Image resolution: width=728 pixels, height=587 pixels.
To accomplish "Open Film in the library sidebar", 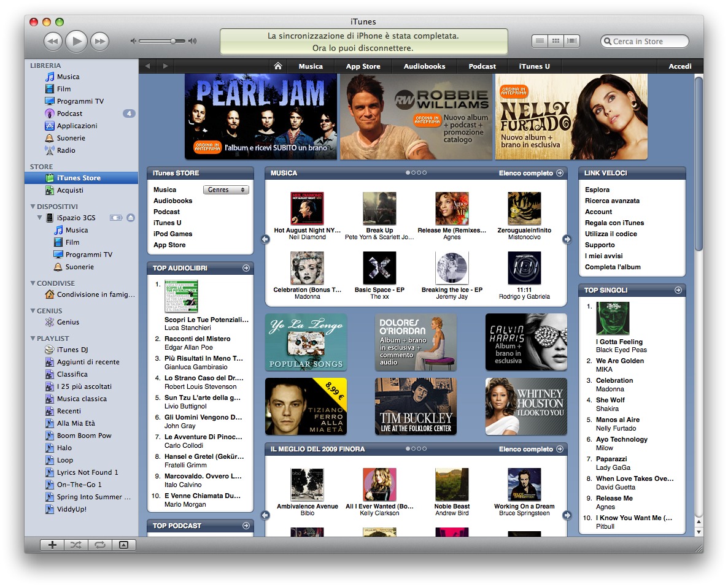I will point(82,89).
